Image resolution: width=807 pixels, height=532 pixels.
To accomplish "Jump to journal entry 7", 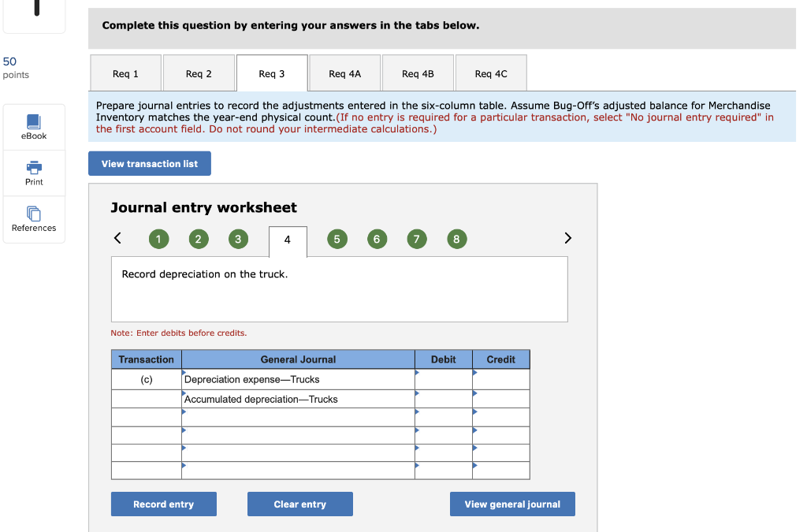I will pos(416,239).
